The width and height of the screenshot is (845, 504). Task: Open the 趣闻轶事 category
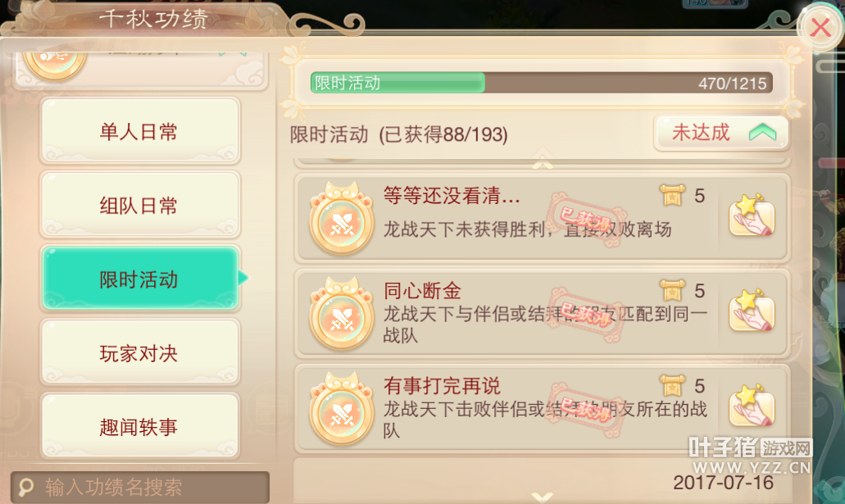pos(139,427)
